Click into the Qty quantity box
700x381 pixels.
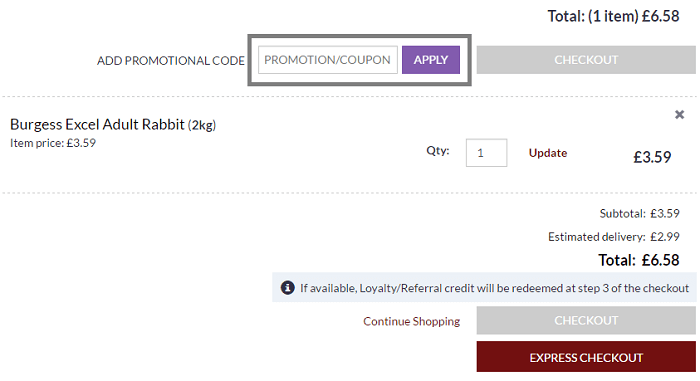(487, 153)
